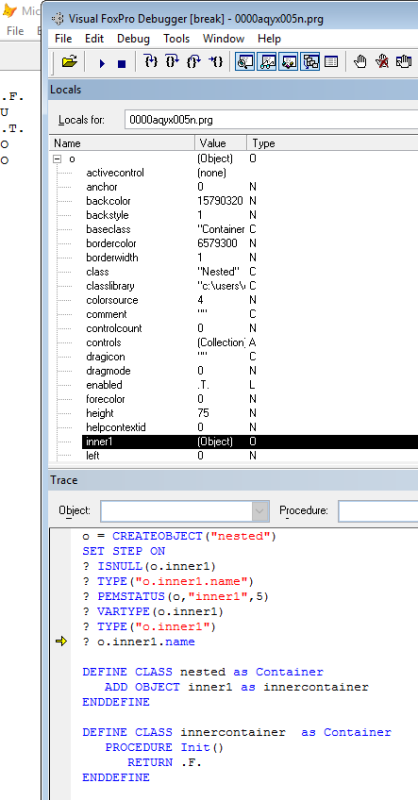Viewport: 418px width, 800px height.
Task: Select the colorsource property row
Action: click(x=250, y=300)
